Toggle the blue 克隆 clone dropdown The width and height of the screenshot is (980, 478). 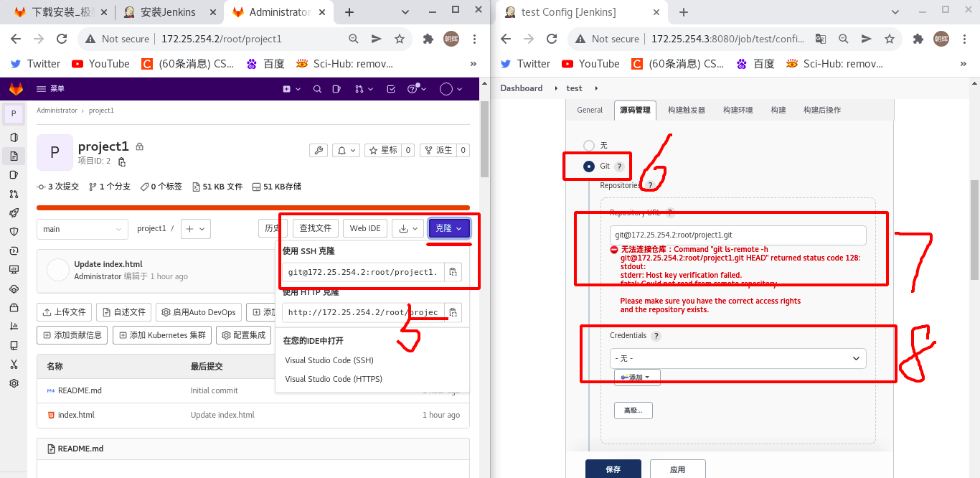tap(449, 228)
